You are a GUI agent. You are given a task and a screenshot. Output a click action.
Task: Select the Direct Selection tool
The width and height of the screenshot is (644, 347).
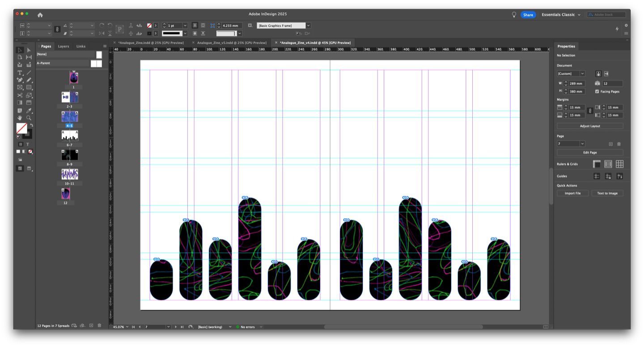click(29, 50)
